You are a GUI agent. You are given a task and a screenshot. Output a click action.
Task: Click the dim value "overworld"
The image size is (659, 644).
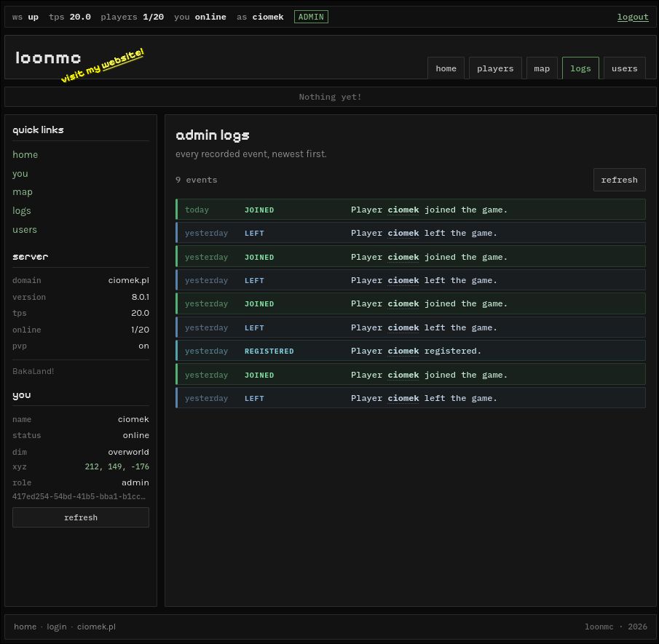click(x=129, y=452)
